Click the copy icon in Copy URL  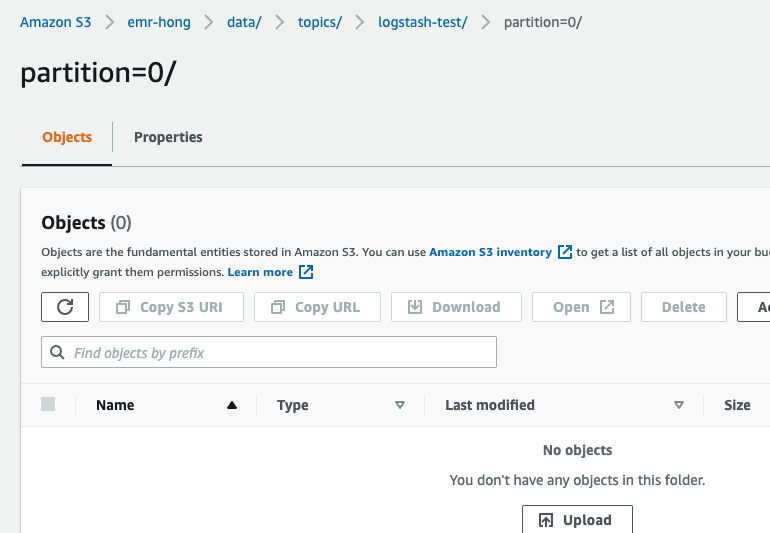click(x=278, y=307)
